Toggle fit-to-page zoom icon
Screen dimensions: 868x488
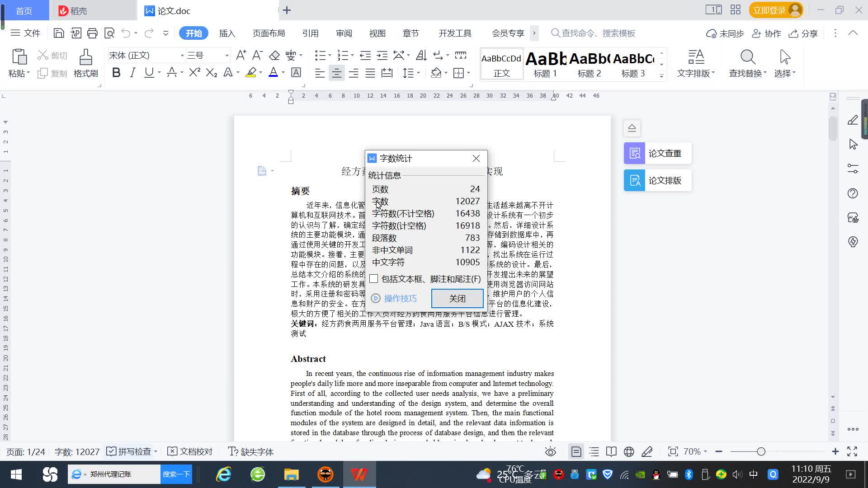coord(673,451)
